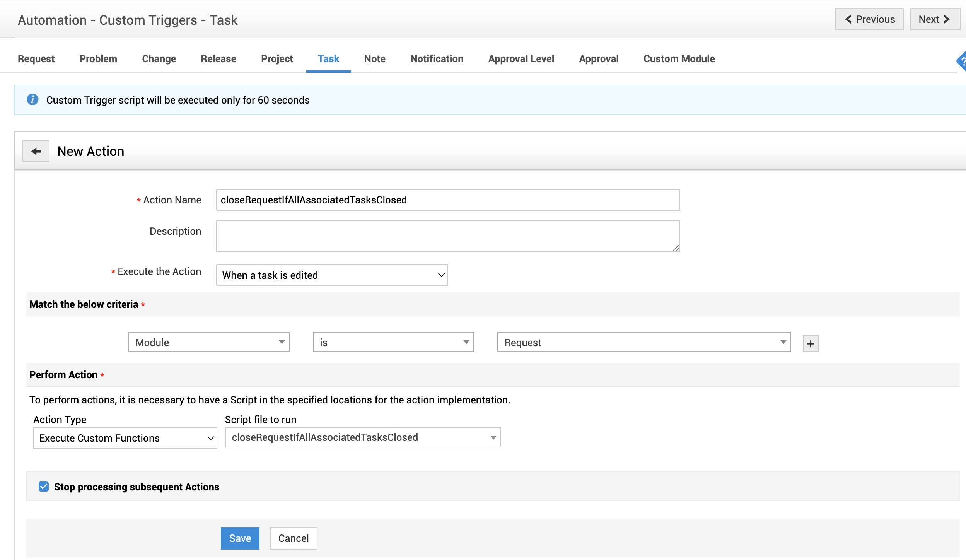Open the 'is' condition dropdown
This screenshot has width=966, height=560.
393,342
